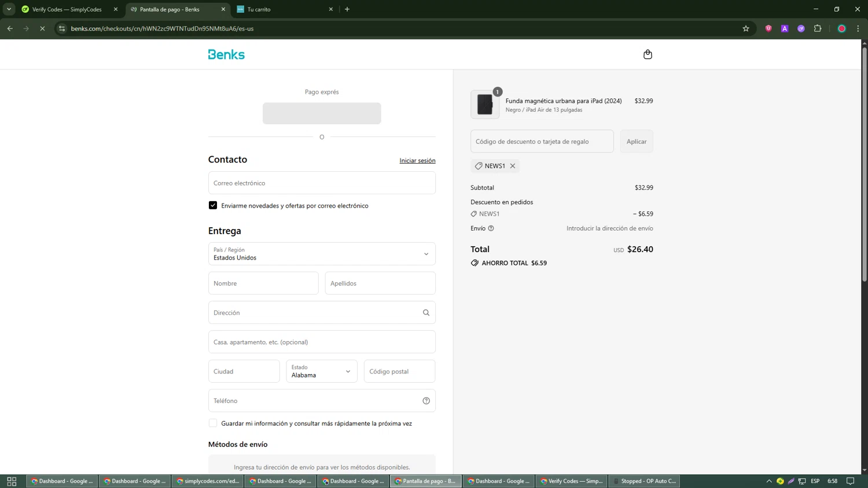Click the Nombre input field
The width and height of the screenshot is (868, 488).
pyautogui.click(x=263, y=283)
